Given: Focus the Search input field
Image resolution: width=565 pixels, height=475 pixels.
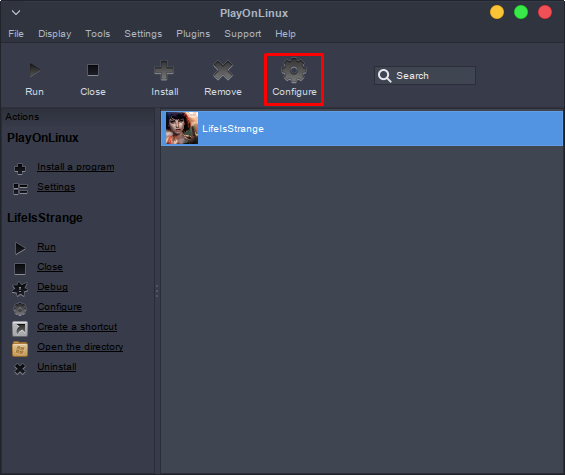Looking at the screenshot, I should tap(425, 76).
